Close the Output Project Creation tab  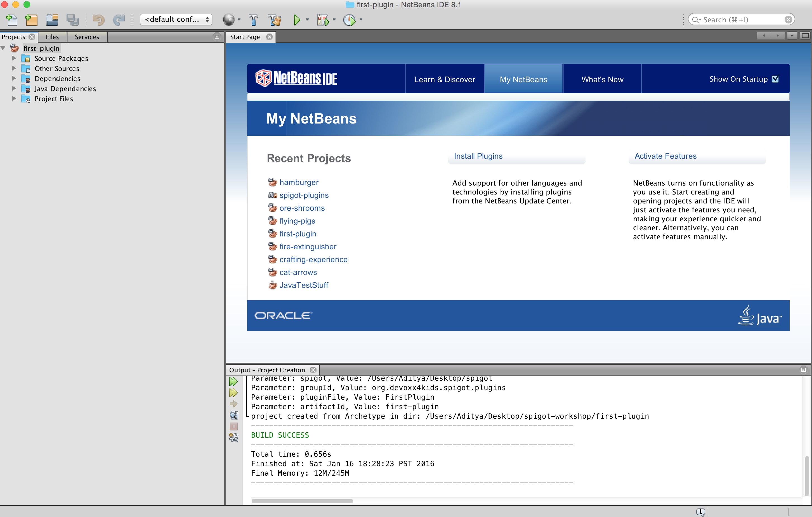click(313, 370)
